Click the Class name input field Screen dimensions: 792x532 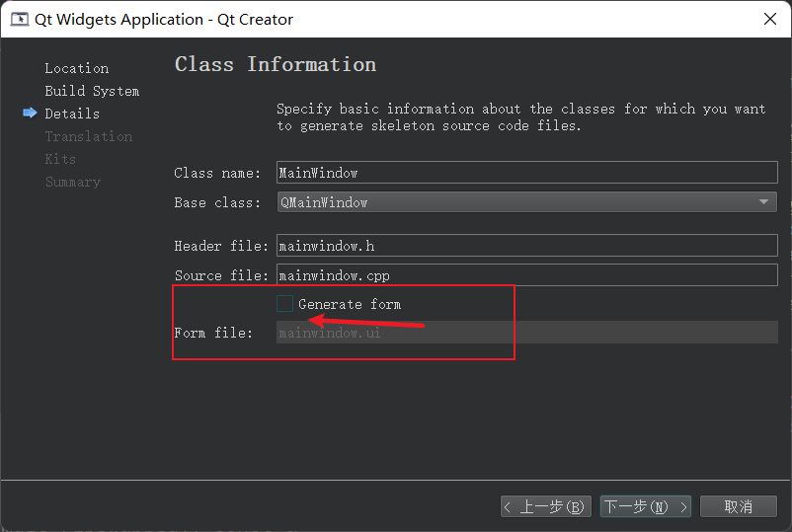pyautogui.click(x=526, y=173)
